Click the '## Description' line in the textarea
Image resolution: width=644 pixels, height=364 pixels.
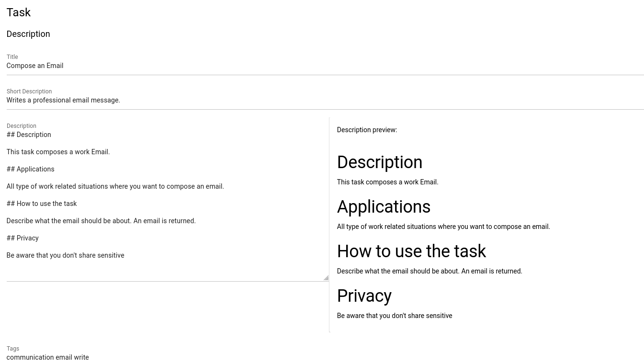pos(29,135)
